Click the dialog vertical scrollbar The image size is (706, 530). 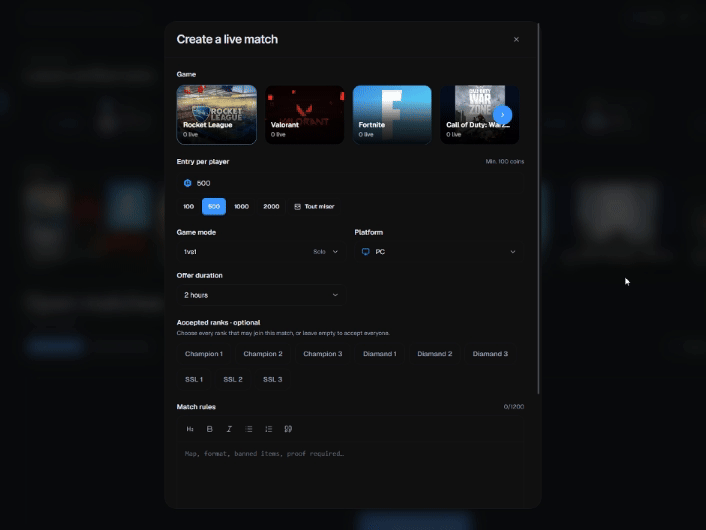click(x=539, y=208)
